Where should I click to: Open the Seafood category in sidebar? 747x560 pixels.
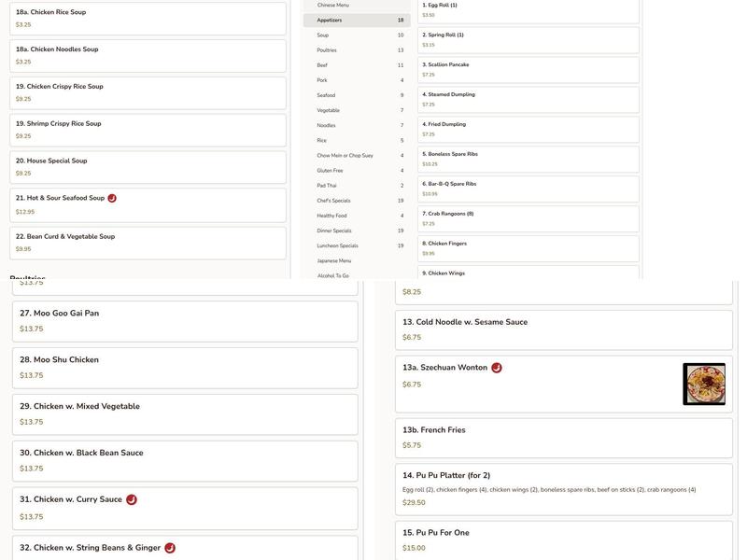click(x=357, y=95)
